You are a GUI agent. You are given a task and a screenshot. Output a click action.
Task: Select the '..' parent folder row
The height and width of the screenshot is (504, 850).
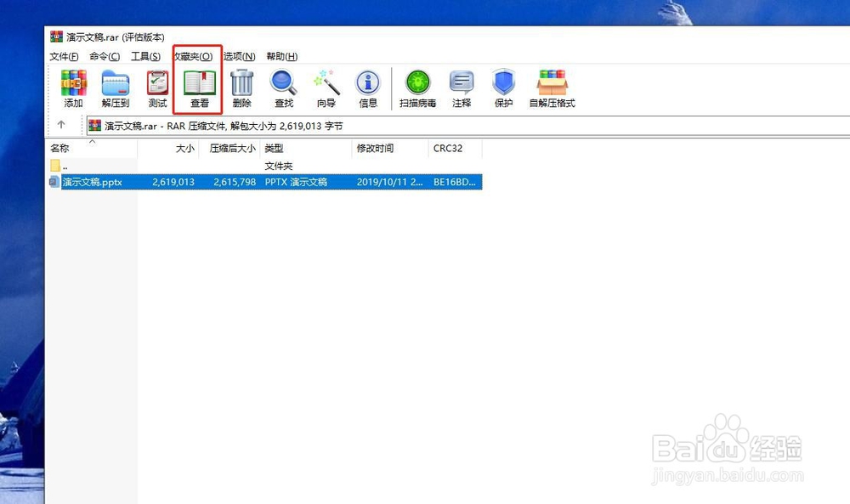click(264, 165)
